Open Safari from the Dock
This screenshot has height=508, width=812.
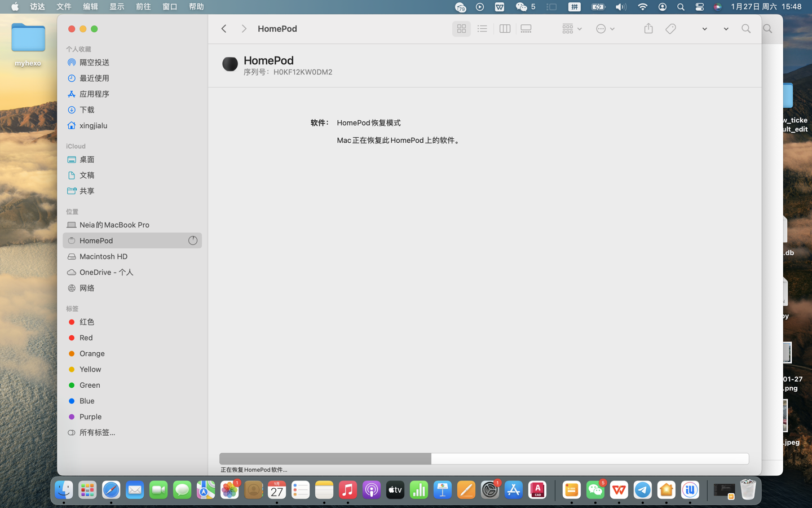[111, 490]
